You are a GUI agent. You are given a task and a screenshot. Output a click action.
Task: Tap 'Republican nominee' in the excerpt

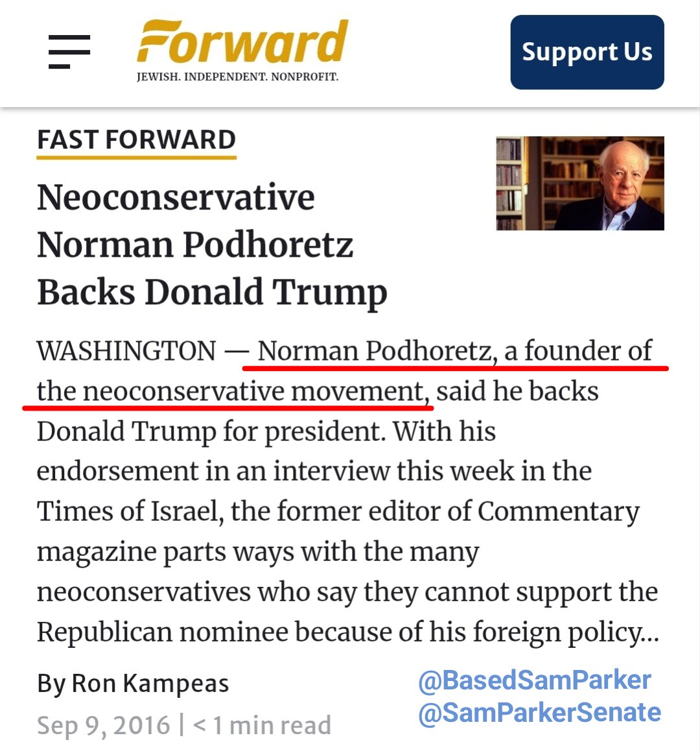pyautogui.click(x=162, y=632)
